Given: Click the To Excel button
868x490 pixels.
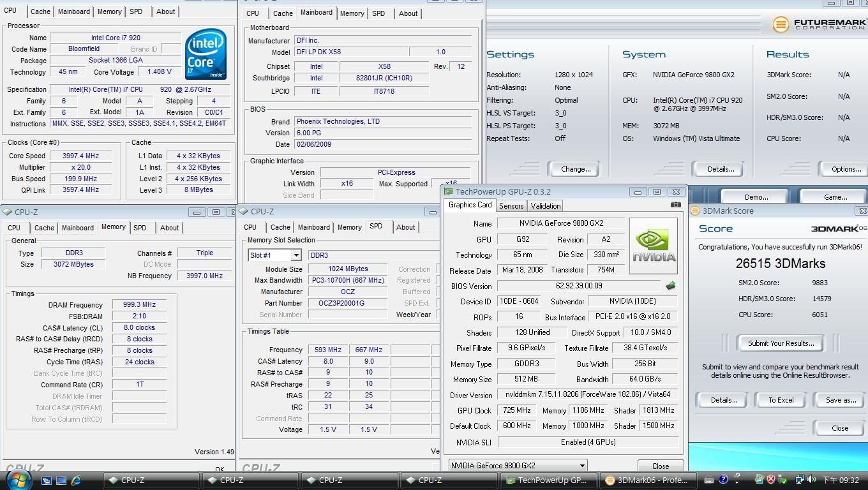Looking at the screenshot, I should pos(781,400).
